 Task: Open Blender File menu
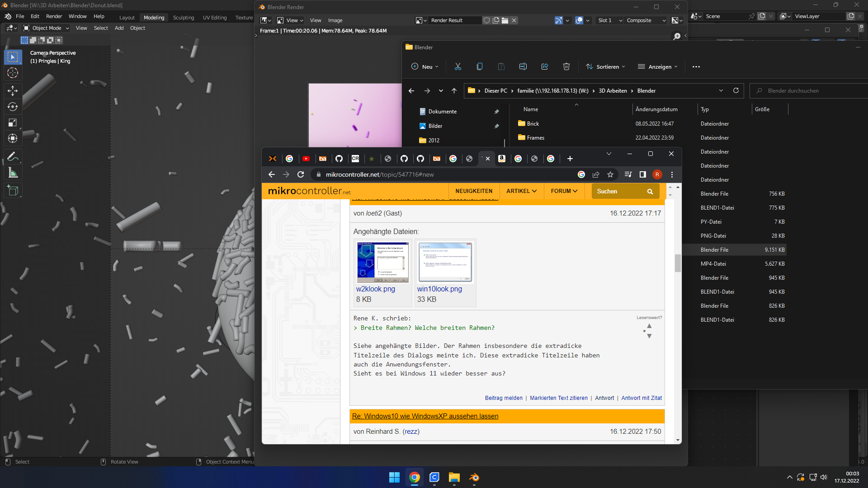click(x=20, y=16)
